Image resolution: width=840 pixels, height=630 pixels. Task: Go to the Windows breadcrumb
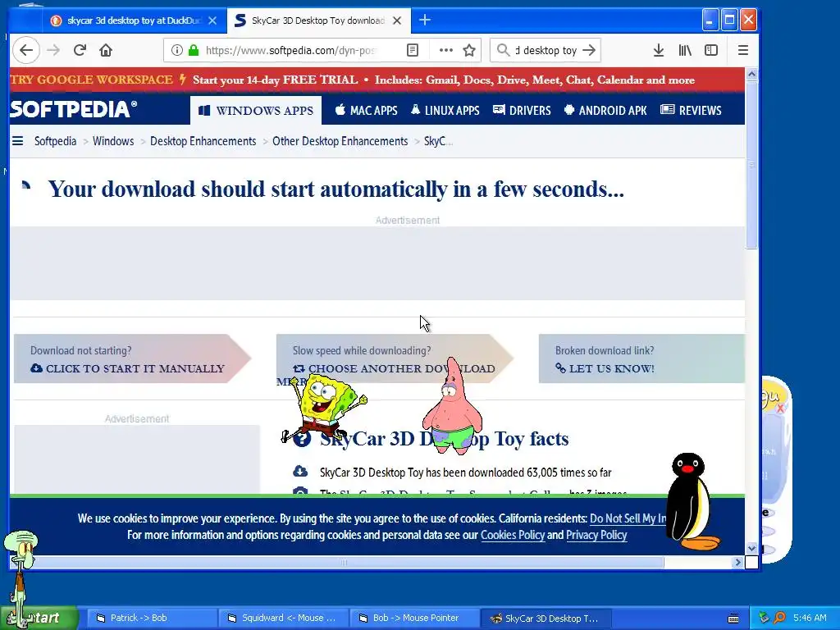(x=113, y=141)
